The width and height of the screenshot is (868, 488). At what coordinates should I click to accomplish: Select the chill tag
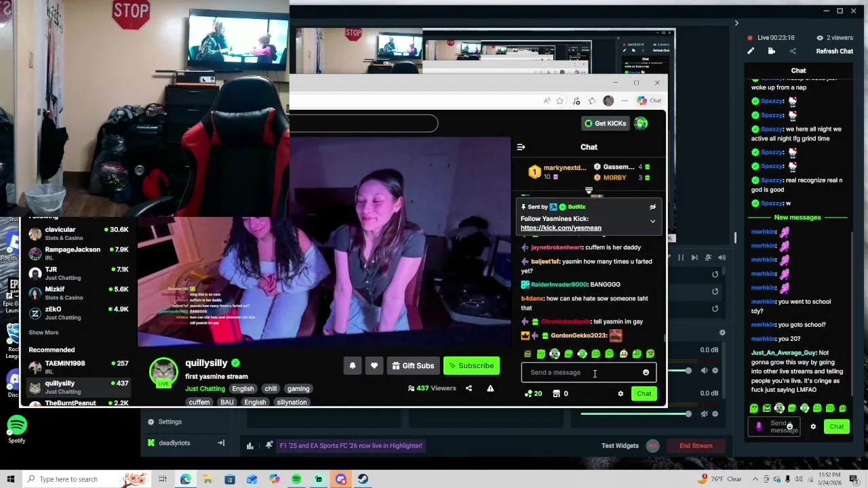271,389
